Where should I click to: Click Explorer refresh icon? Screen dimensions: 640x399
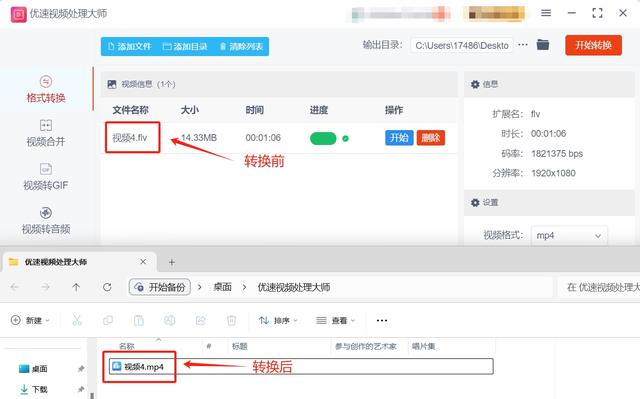point(107,287)
